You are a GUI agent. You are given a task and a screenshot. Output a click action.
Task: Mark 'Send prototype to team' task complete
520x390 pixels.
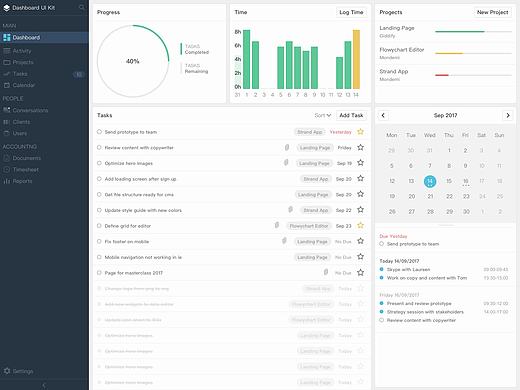(x=99, y=132)
